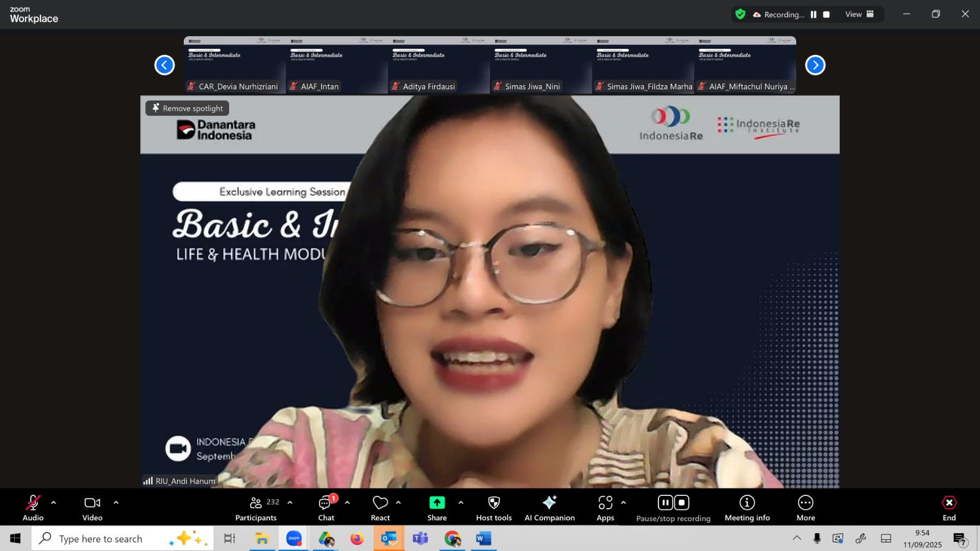The height and width of the screenshot is (551, 980).
Task: Open the Chat panel
Action: (x=326, y=508)
